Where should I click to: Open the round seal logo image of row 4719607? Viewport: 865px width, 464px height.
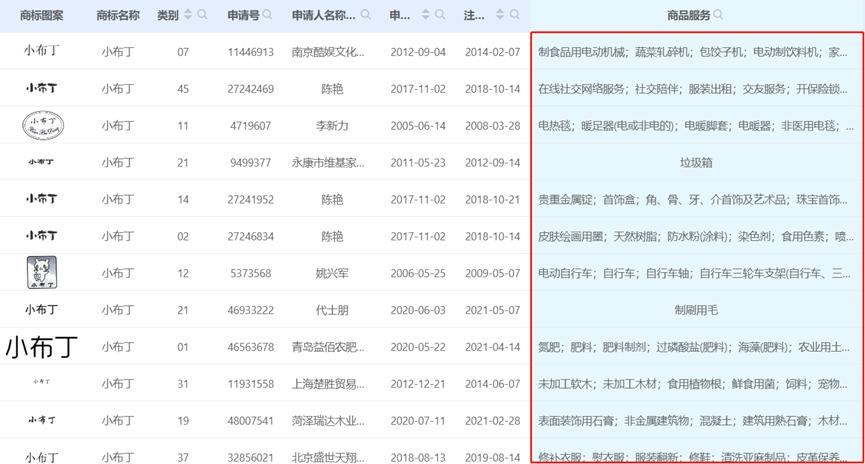point(42,125)
